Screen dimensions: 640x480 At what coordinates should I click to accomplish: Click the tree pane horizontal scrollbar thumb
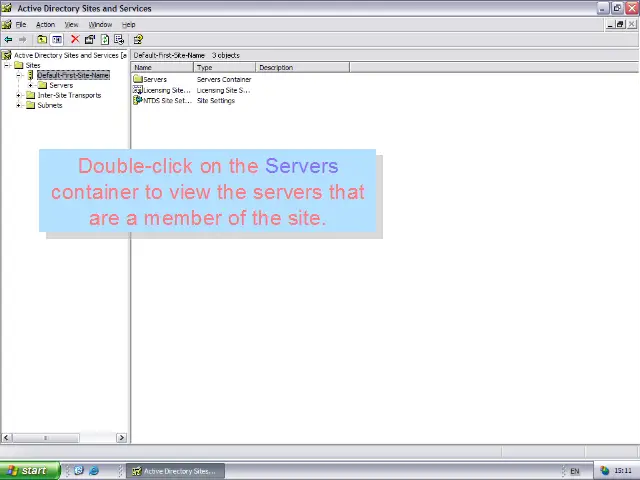tap(45, 438)
